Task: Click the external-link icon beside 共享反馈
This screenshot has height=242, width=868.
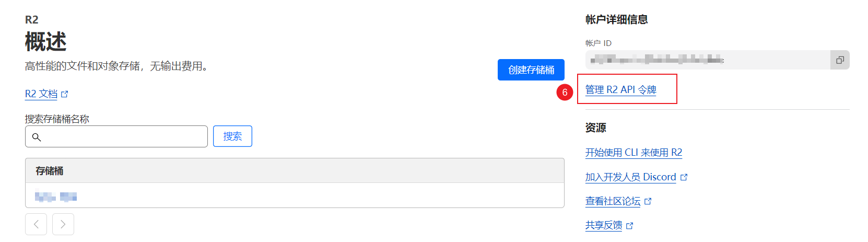Action: pyautogui.click(x=630, y=226)
